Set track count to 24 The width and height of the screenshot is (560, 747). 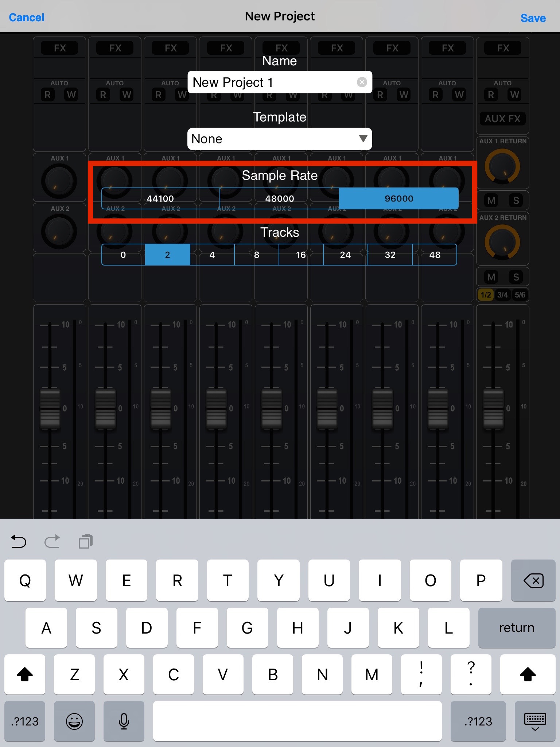(346, 255)
